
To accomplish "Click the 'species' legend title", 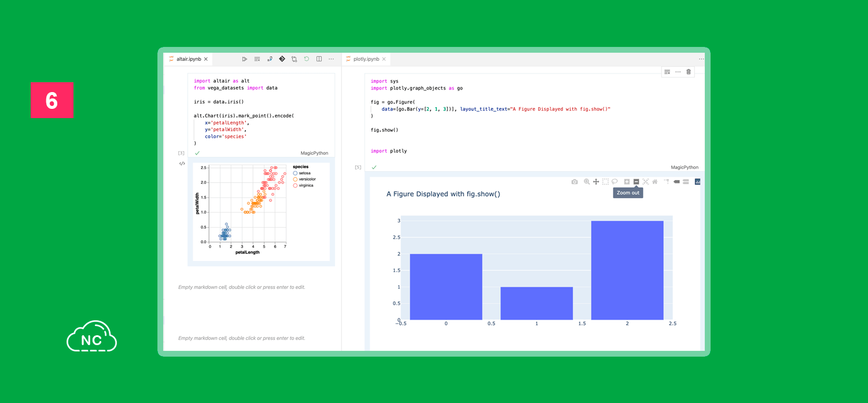I will (301, 167).
